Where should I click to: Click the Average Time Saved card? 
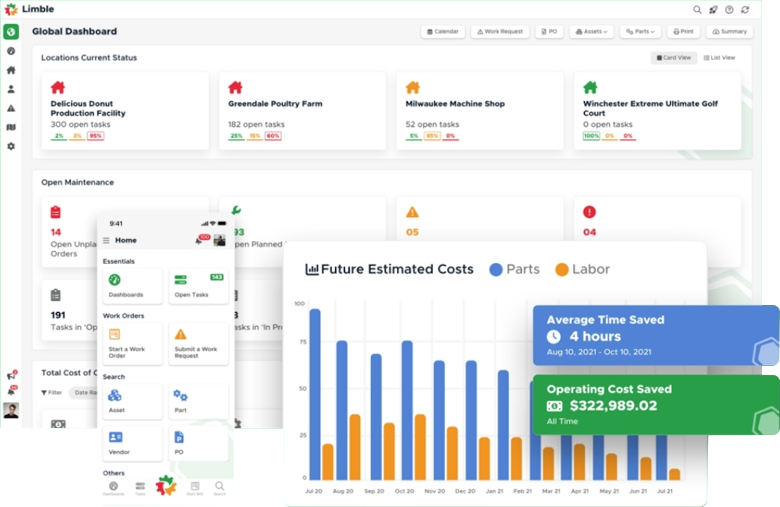point(656,335)
